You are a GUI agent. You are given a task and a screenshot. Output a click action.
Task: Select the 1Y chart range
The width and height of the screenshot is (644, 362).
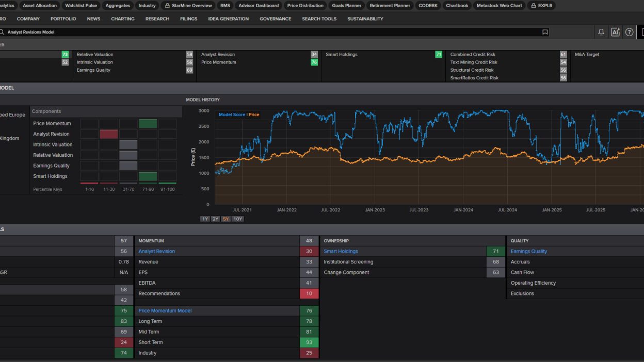click(x=205, y=219)
